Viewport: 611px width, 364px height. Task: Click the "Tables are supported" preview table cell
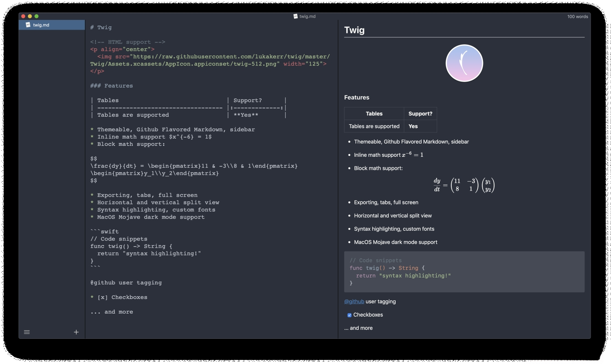[x=374, y=127]
